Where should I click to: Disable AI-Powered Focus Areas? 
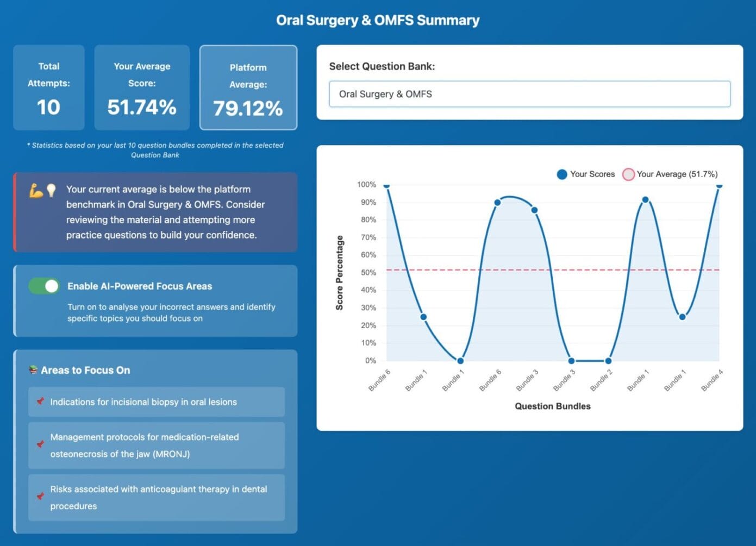43,286
